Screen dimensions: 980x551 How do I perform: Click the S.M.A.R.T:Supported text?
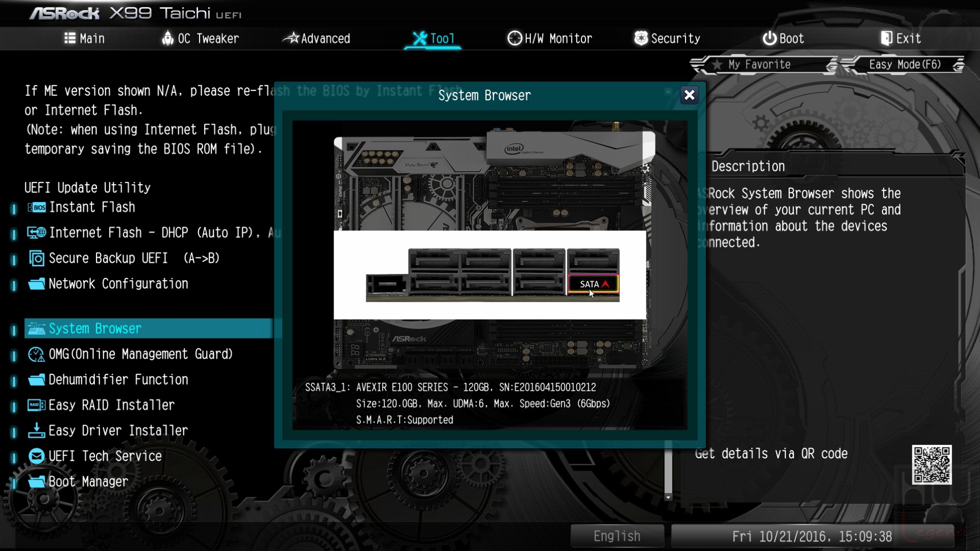(x=405, y=420)
